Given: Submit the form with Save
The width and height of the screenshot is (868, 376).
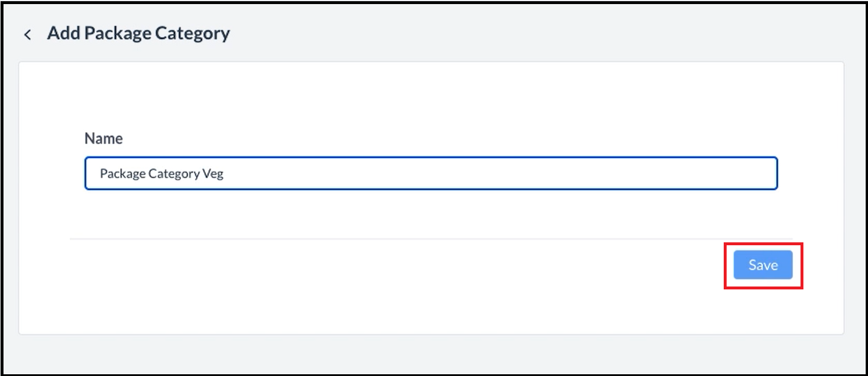Looking at the screenshot, I should [x=763, y=265].
